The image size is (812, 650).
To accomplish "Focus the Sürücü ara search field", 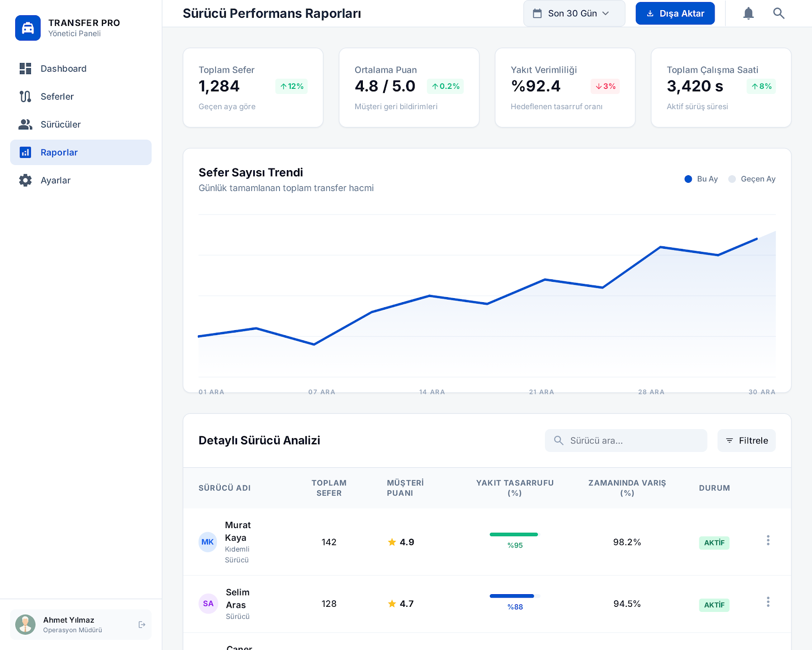I will coord(629,440).
